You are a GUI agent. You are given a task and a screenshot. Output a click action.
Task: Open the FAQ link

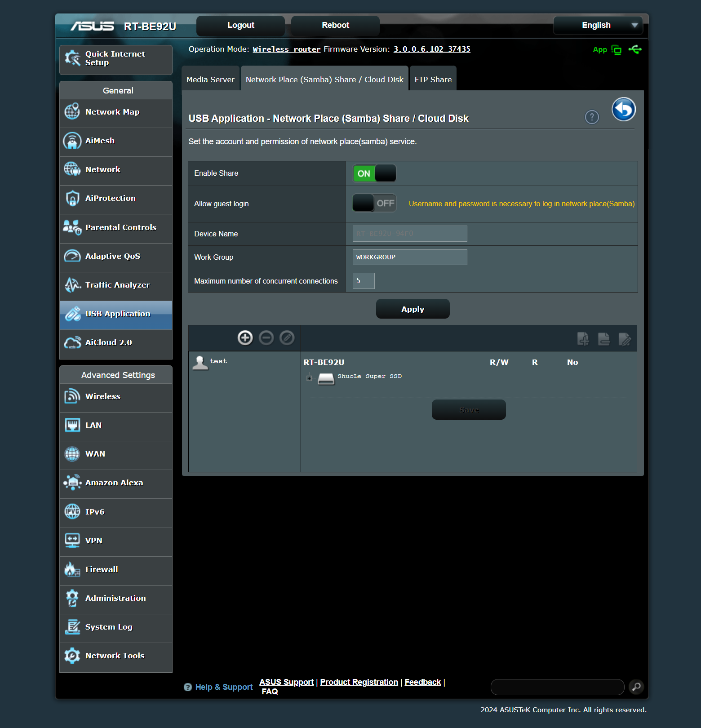(x=270, y=691)
